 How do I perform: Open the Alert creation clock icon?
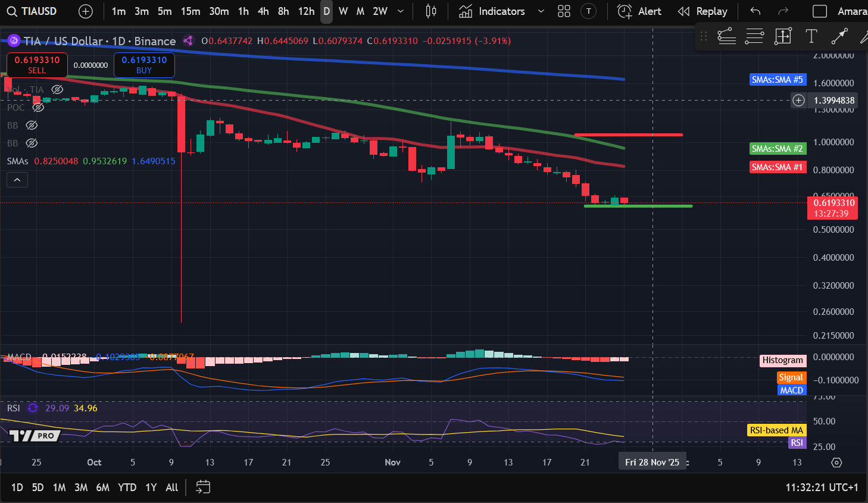pyautogui.click(x=624, y=11)
